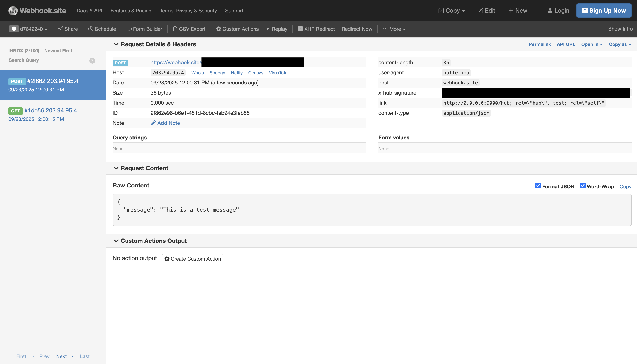Viewport: 637px width, 364px height.
Task: Click the Sign Up Now button
Action: point(603,11)
